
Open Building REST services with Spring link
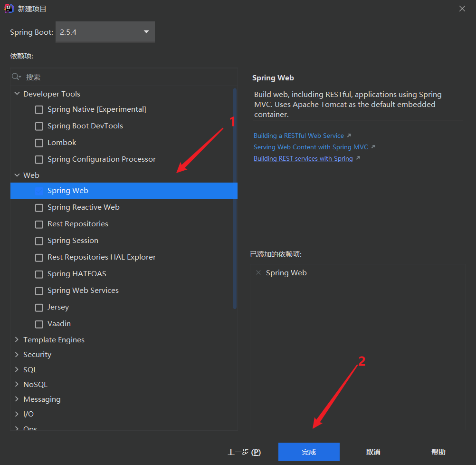point(303,158)
